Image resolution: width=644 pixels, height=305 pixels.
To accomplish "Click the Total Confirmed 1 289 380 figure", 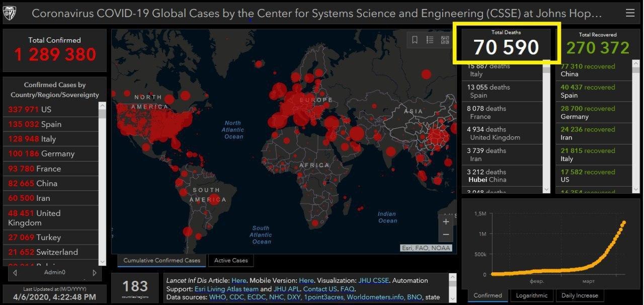I will coord(55,54).
